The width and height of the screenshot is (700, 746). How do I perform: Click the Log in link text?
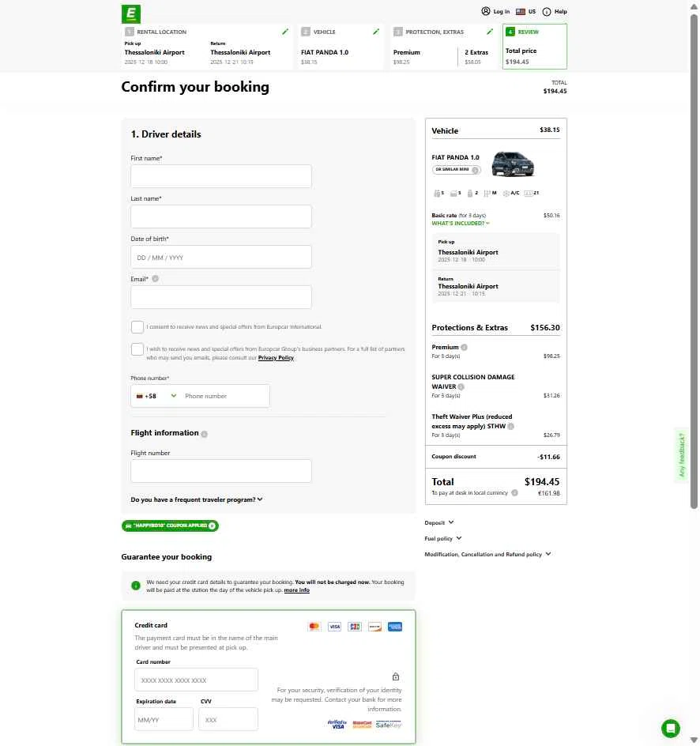[x=501, y=11]
